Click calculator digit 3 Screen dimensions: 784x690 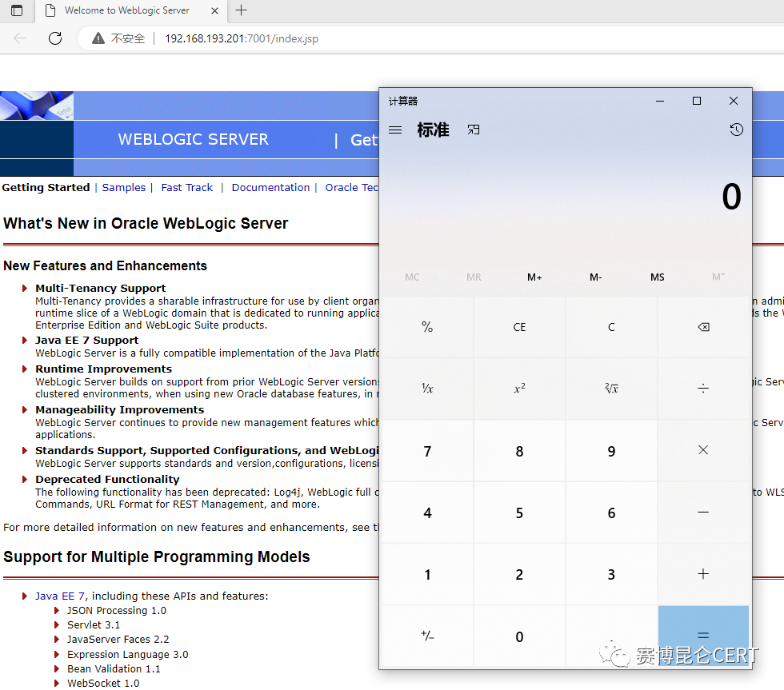611,575
